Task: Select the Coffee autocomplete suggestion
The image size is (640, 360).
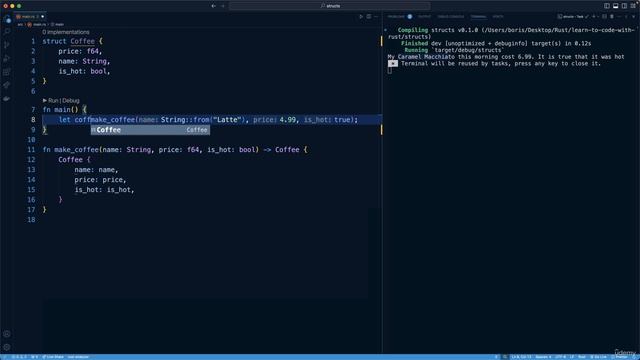Action: click(150, 130)
